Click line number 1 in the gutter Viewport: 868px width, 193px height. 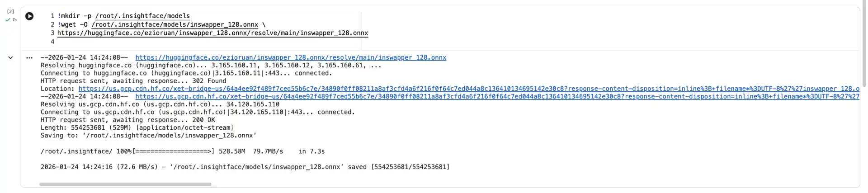pos(52,16)
